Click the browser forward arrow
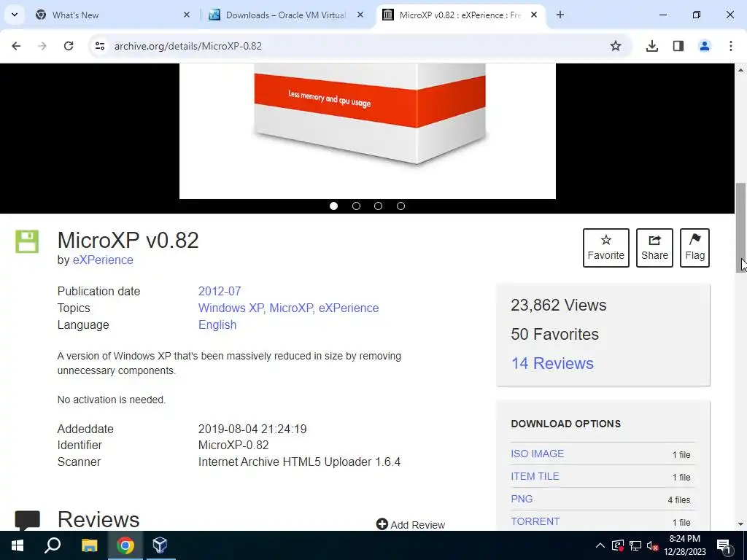This screenshot has width=747, height=560. point(42,46)
